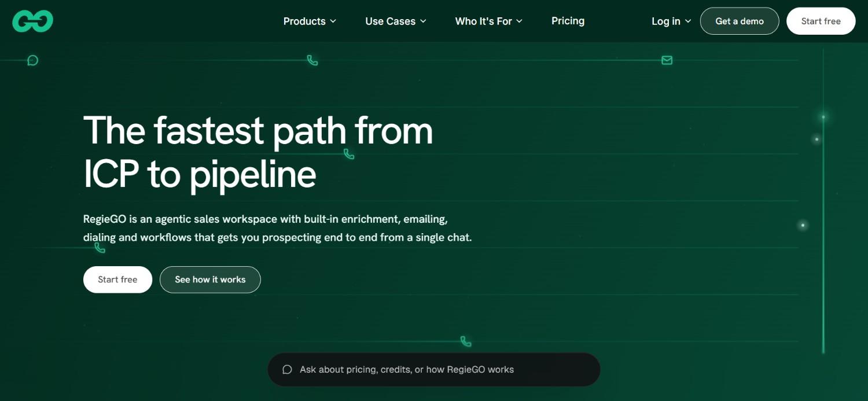Open the Products menu

click(310, 21)
